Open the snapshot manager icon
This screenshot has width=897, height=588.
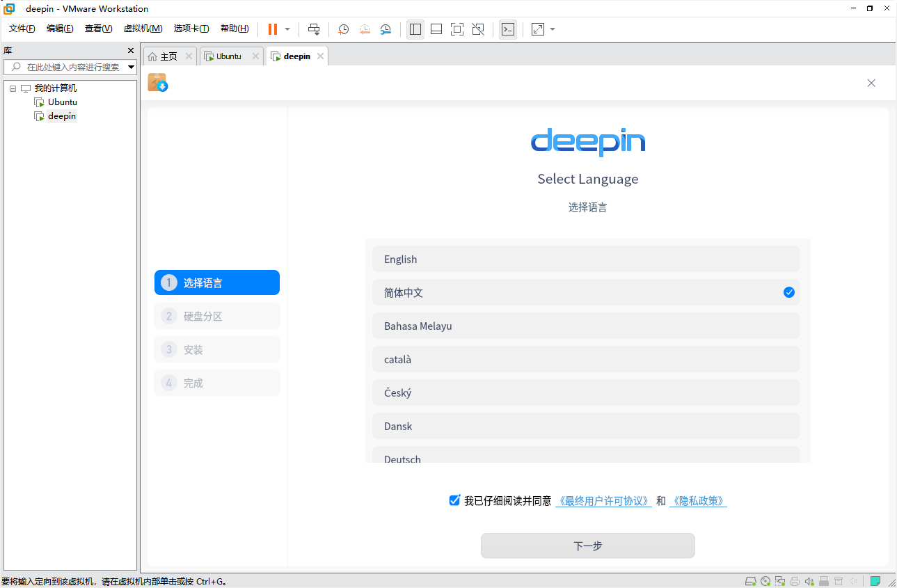(x=386, y=29)
